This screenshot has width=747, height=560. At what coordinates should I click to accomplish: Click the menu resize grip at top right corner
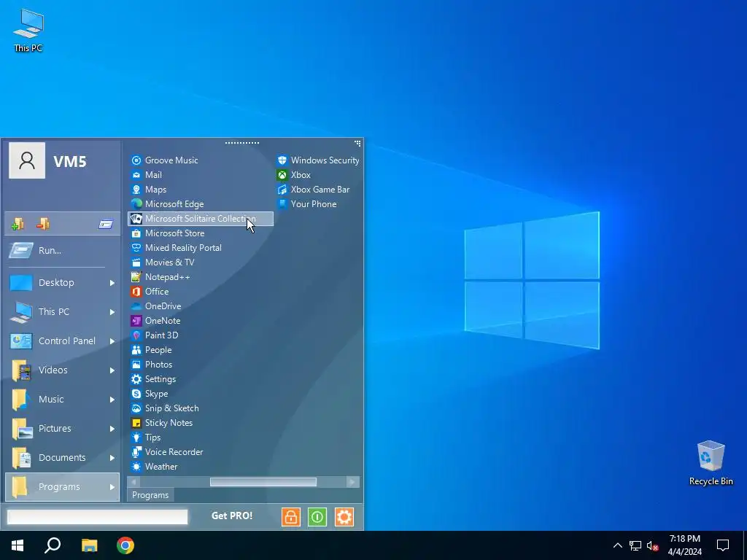pos(357,143)
